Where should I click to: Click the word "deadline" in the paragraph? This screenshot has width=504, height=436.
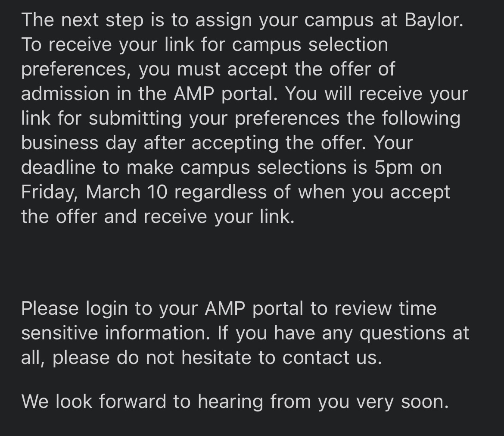point(58,168)
